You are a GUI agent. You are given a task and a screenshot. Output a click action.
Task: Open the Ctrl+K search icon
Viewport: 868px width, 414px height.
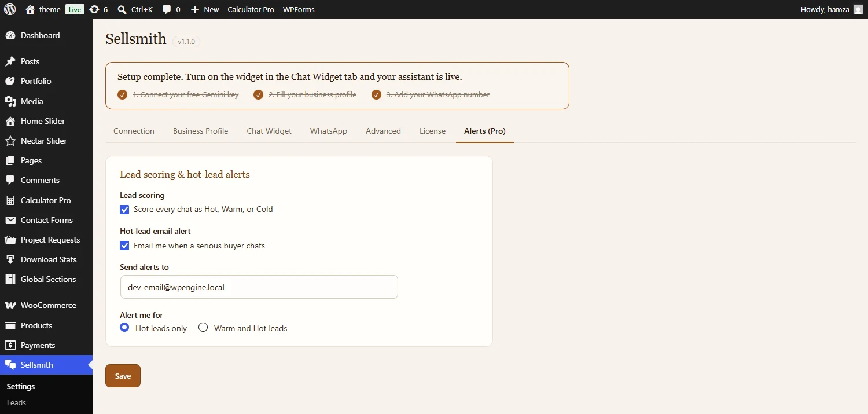(x=122, y=9)
